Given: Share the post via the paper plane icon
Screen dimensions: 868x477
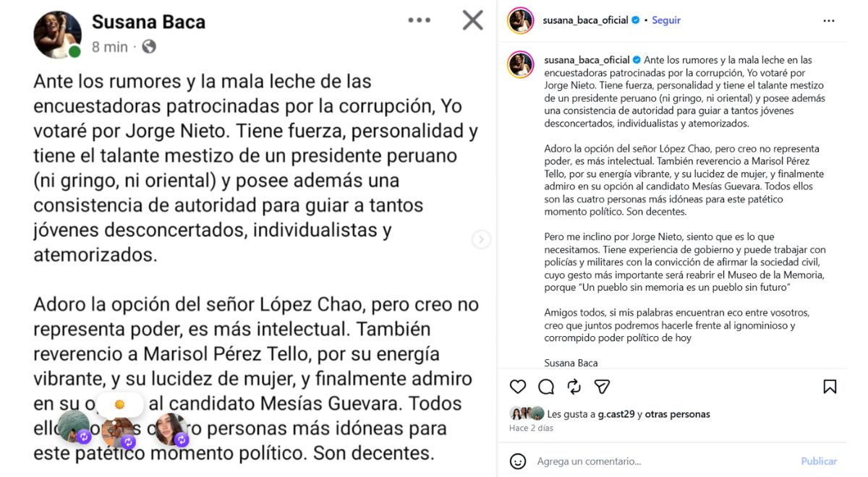Looking at the screenshot, I should click(x=601, y=387).
